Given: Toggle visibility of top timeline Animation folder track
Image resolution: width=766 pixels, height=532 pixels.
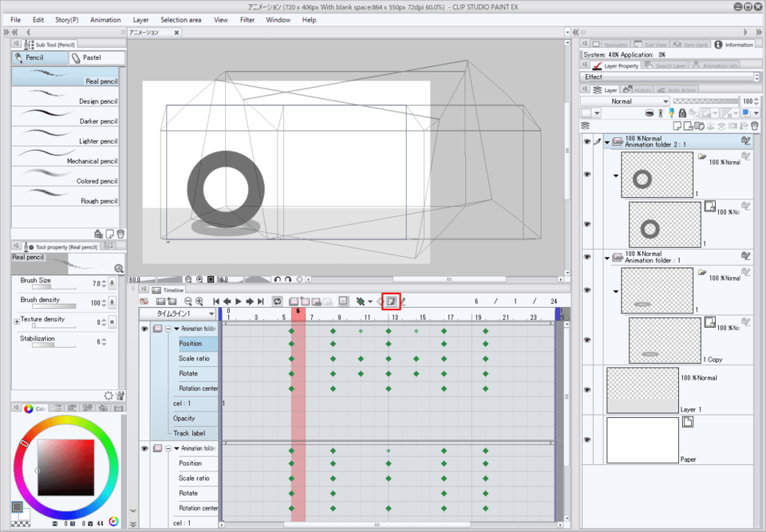Looking at the screenshot, I should point(145,329).
